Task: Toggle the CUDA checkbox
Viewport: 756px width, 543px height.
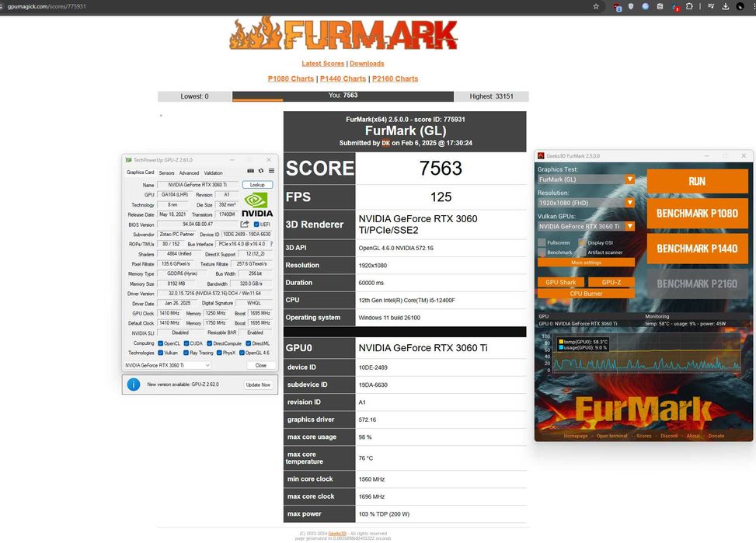Action: [186, 343]
